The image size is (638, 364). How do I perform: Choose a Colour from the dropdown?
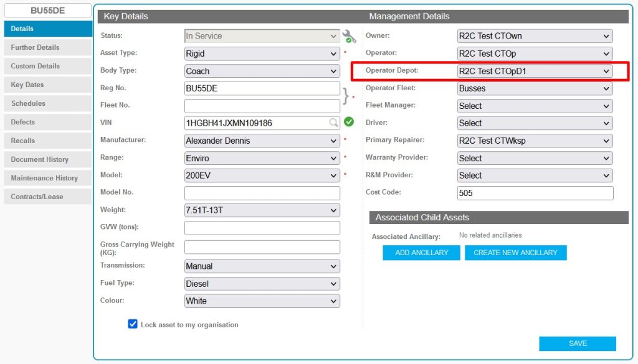(262, 301)
